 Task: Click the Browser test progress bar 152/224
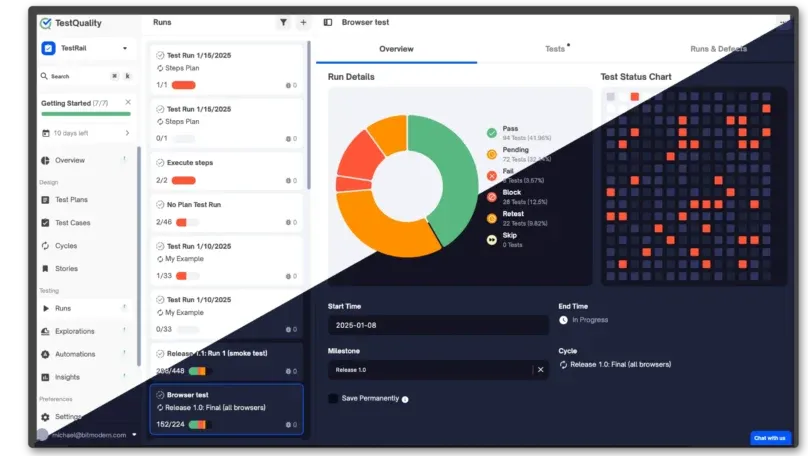199,425
